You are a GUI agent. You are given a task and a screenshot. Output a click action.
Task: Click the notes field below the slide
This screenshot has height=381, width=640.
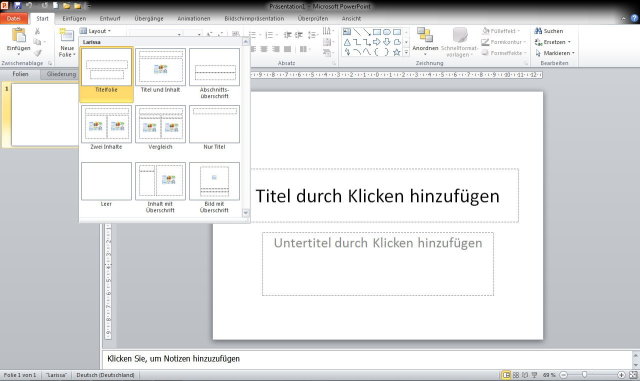click(x=367, y=359)
